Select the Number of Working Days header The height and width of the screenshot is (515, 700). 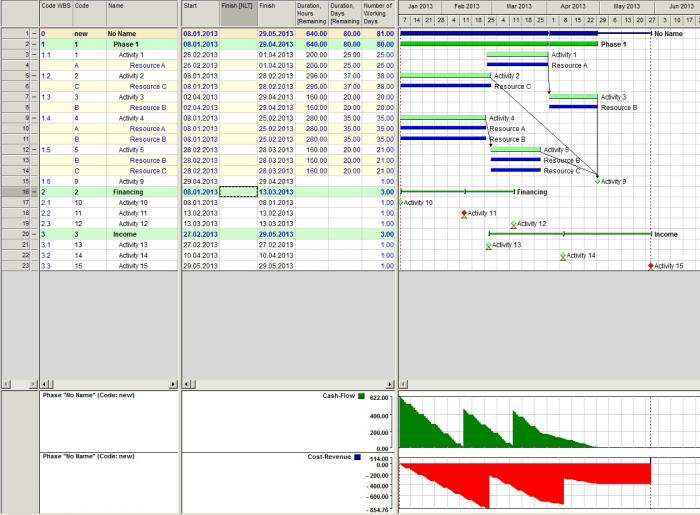[379, 13]
